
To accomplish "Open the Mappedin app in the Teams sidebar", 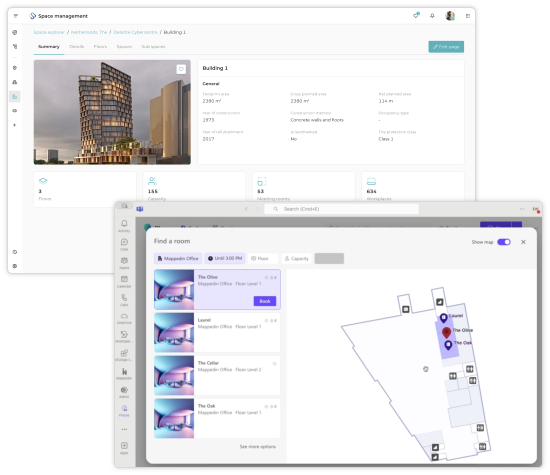I will click(124, 374).
